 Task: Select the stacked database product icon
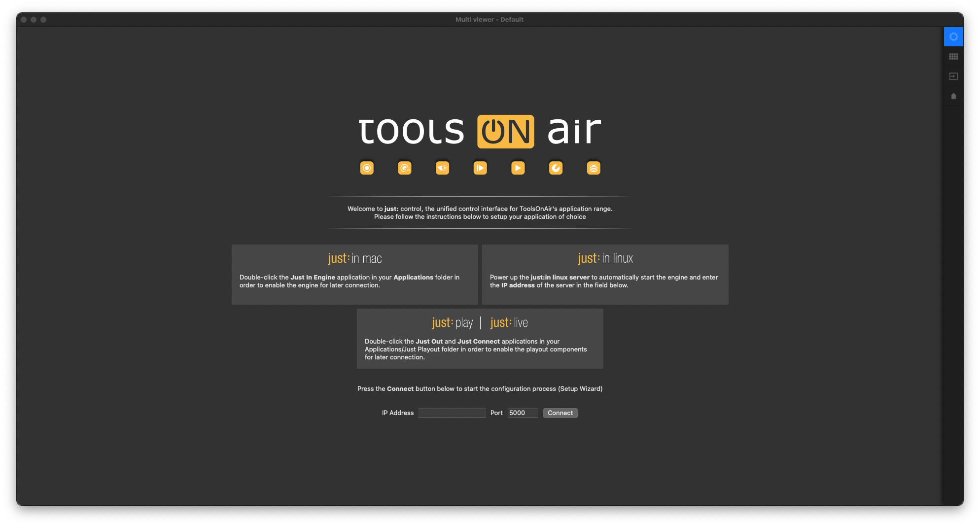tap(594, 168)
